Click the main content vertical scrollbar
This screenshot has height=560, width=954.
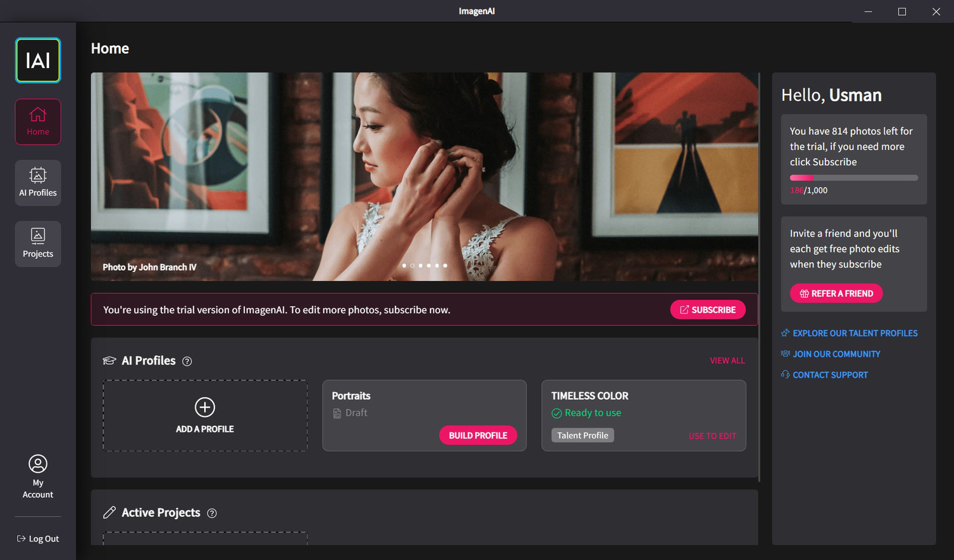pyautogui.click(x=759, y=277)
